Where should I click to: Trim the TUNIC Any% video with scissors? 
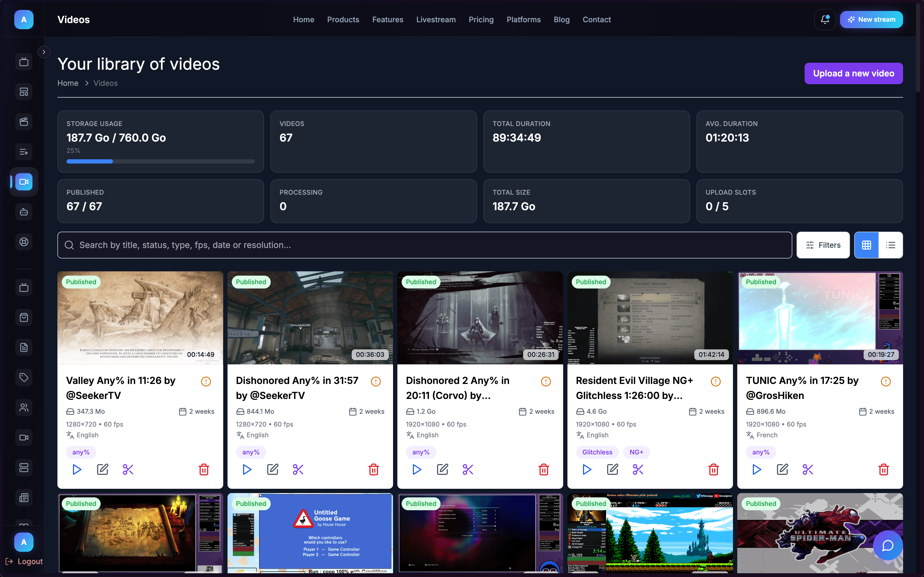click(x=808, y=469)
